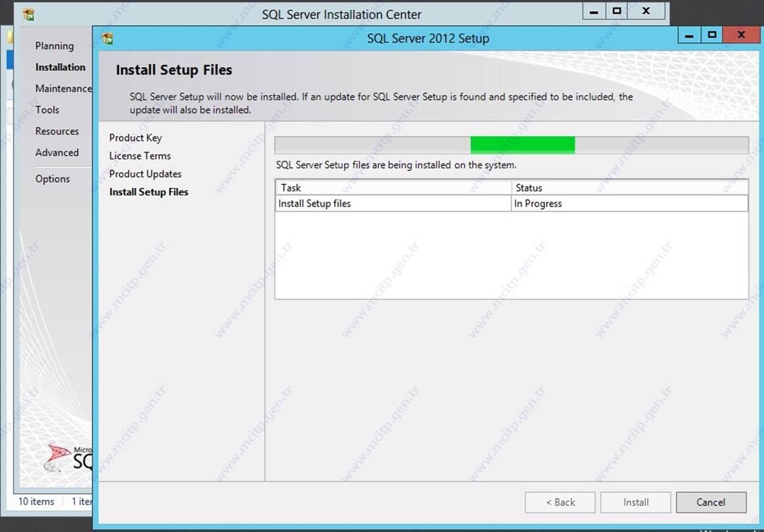Click the Status column header
Viewport: 764px width, 532px height.
(629, 188)
